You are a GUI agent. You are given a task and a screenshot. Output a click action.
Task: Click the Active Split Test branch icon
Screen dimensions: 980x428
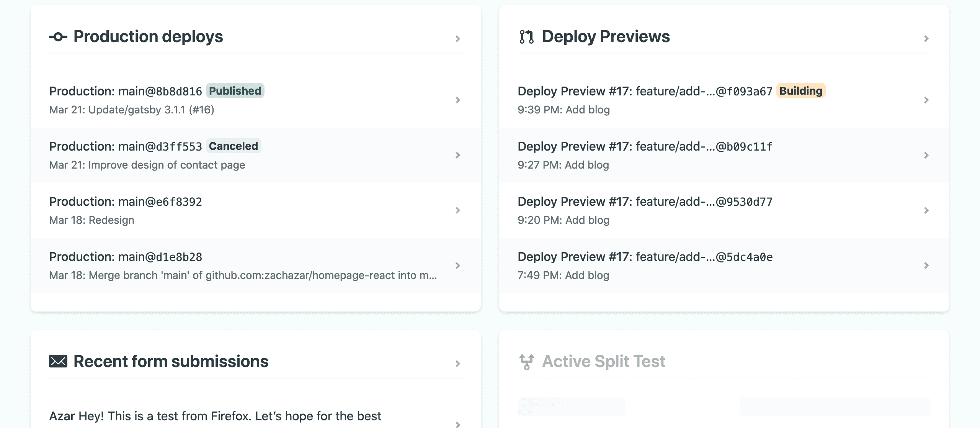coord(526,362)
